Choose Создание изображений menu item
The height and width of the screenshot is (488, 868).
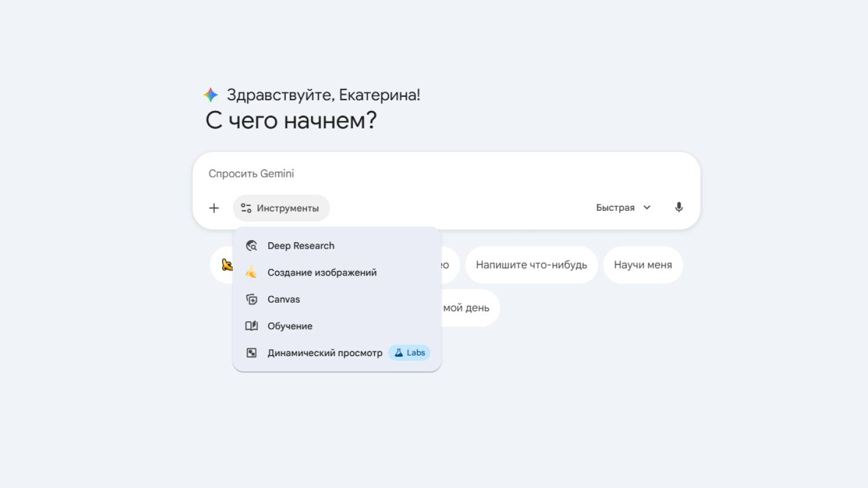pos(322,273)
